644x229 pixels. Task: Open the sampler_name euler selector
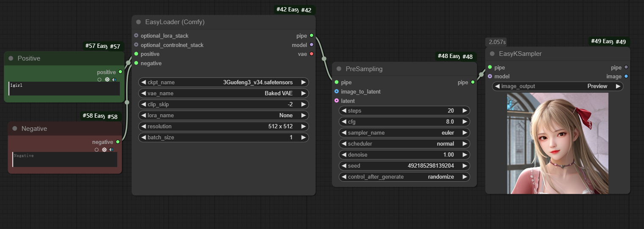click(x=405, y=132)
